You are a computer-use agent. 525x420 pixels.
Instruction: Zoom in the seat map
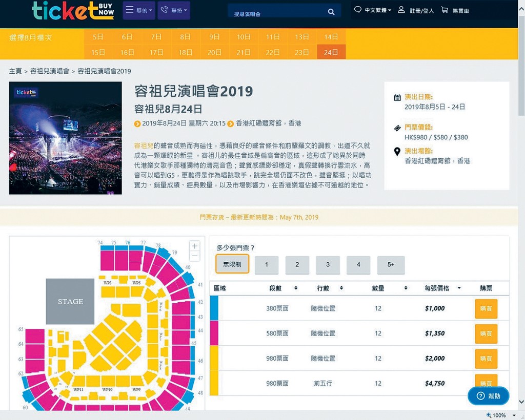point(194,246)
